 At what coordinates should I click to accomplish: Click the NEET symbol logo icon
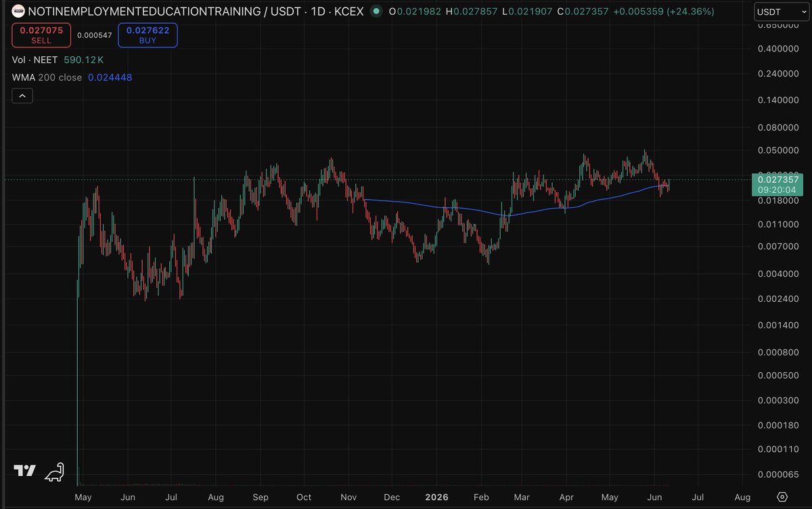(x=18, y=12)
